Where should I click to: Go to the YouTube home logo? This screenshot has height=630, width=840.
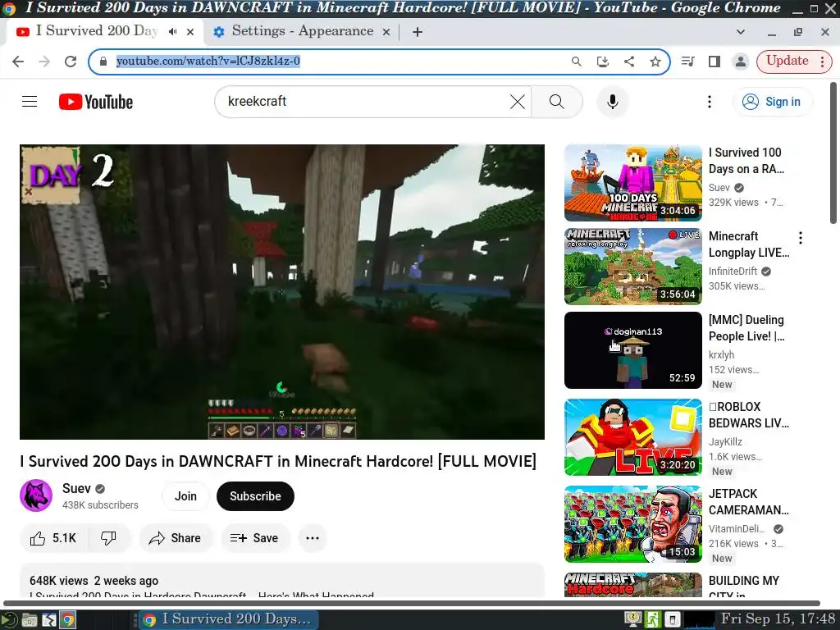[96, 102]
